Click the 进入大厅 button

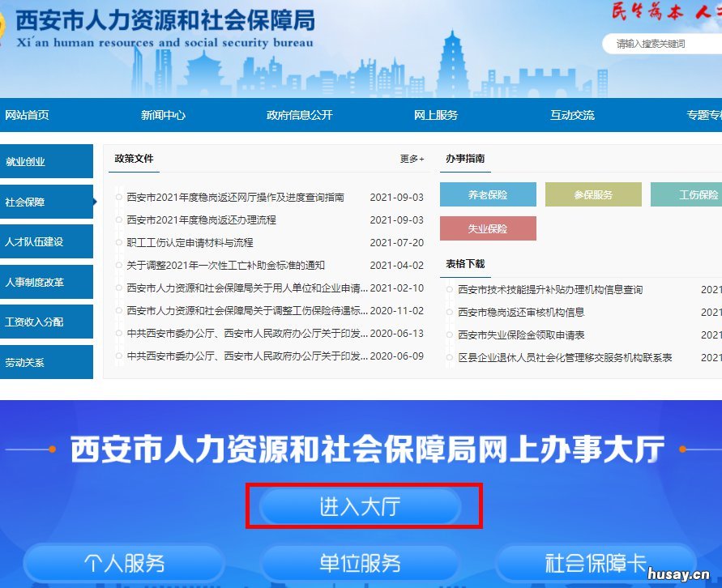(362, 505)
